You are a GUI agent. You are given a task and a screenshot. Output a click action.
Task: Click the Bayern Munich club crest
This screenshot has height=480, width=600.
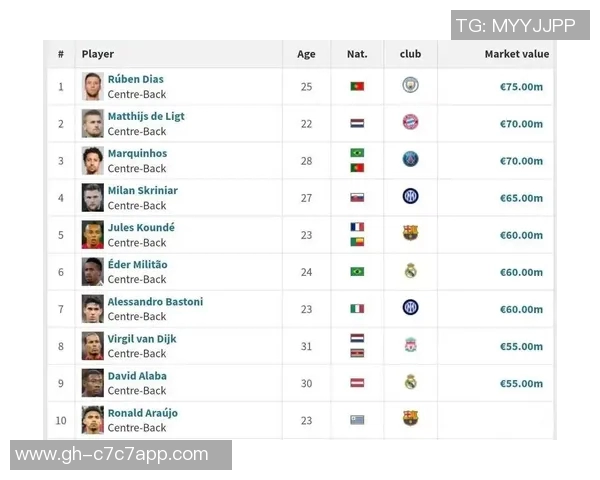(x=410, y=123)
